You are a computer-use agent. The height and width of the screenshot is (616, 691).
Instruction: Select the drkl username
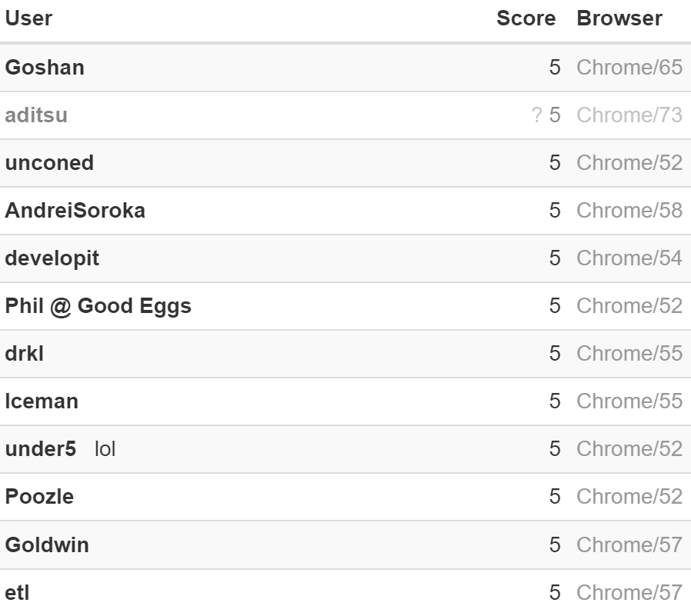point(24,354)
